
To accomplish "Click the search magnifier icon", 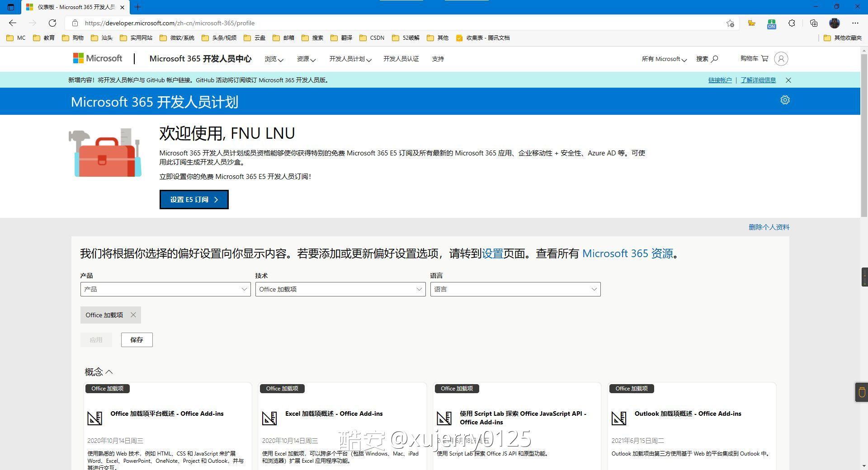I will (715, 59).
